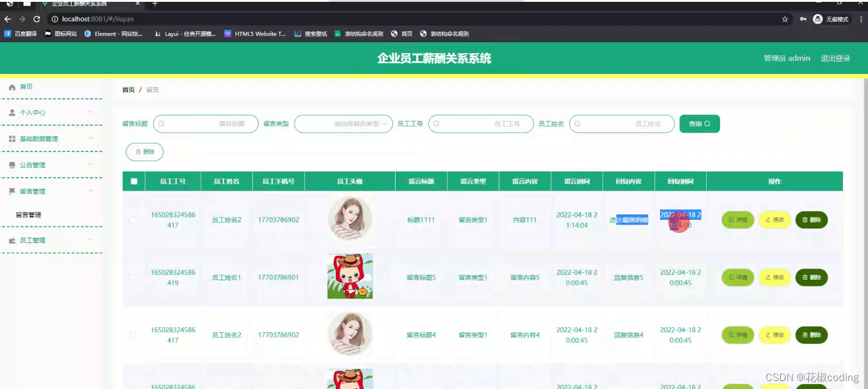This screenshot has height=389, width=868.
Task: Click phone number 17703786901
Action: click(278, 277)
